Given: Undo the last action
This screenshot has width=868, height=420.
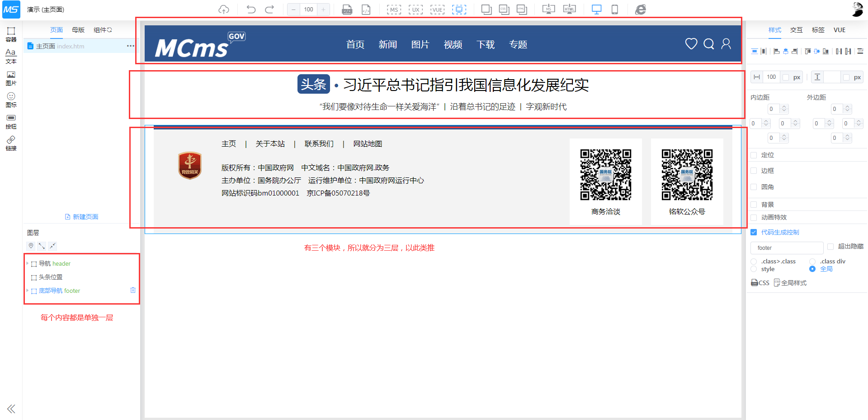Looking at the screenshot, I should (251, 10).
